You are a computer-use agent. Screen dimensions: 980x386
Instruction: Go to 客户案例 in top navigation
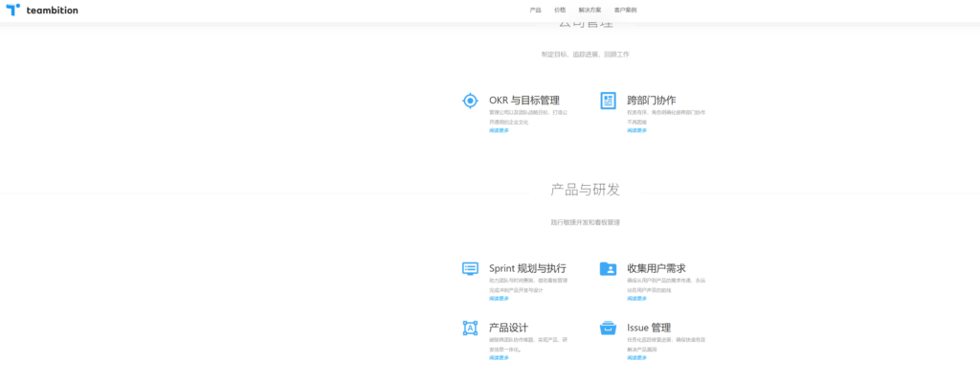pyautogui.click(x=625, y=10)
